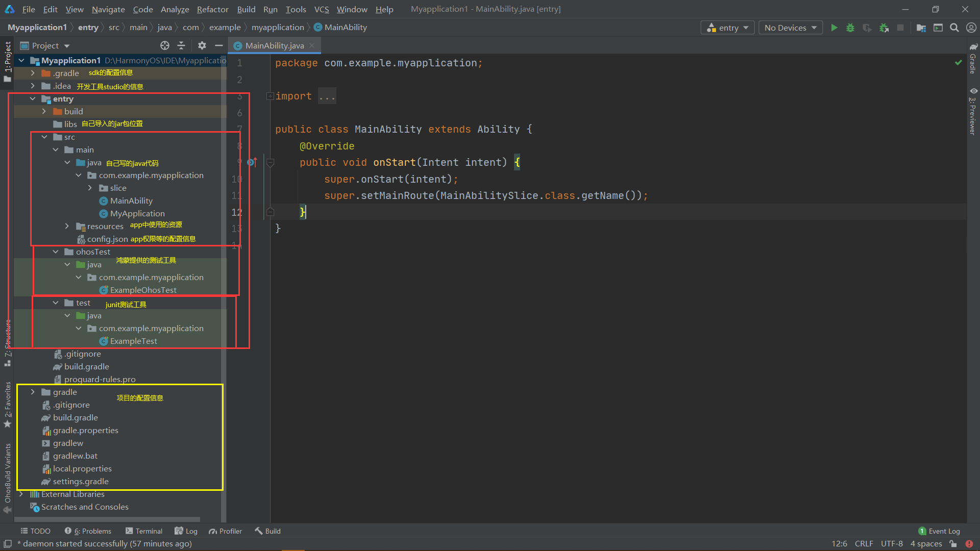Open the No Devices dropdown
Screen dimensions: 980x551
tap(791, 28)
